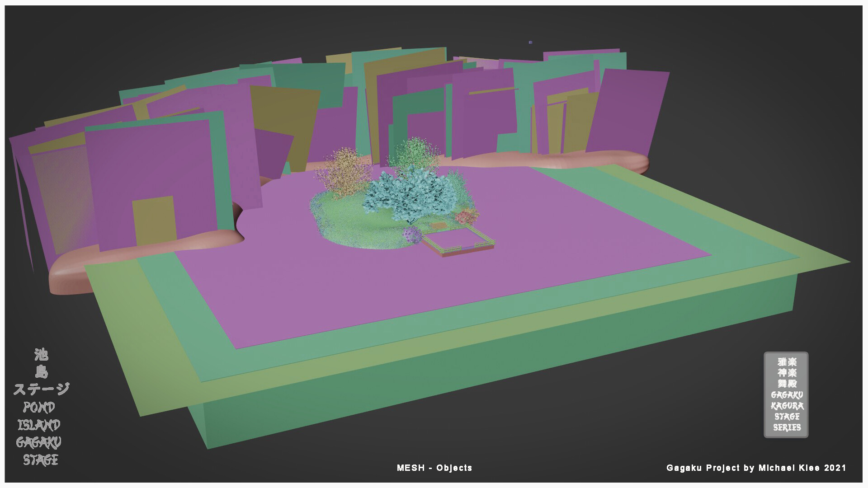Click the Japanese title kanji at left
The height and width of the screenshot is (488, 868).
pyautogui.click(x=41, y=371)
